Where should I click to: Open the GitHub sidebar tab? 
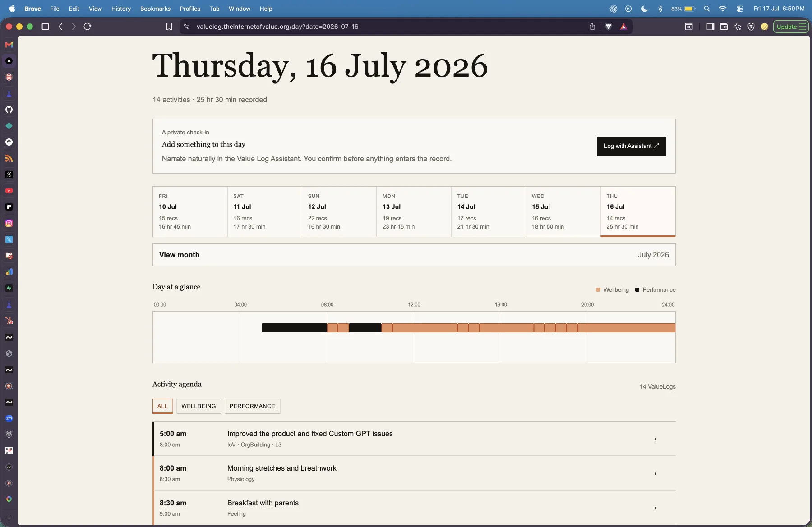pyautogui.click(x=9, y=110)
